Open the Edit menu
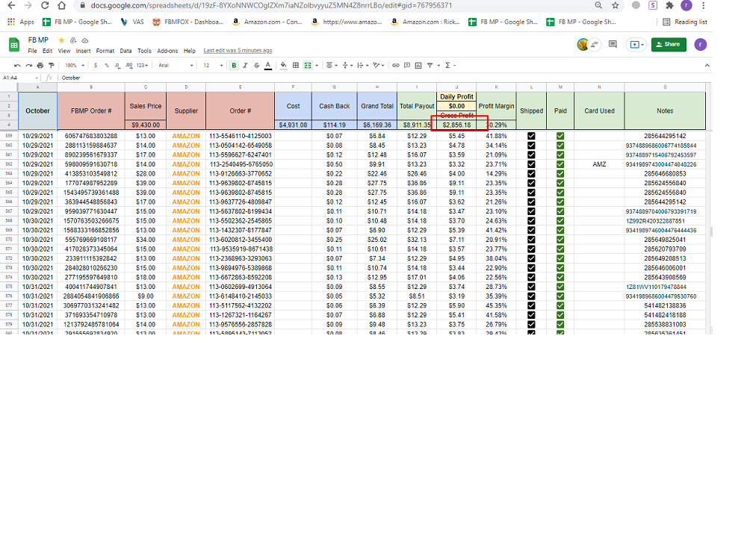The width and height of the screenshot is (747, 560). [x=48, y=51]
